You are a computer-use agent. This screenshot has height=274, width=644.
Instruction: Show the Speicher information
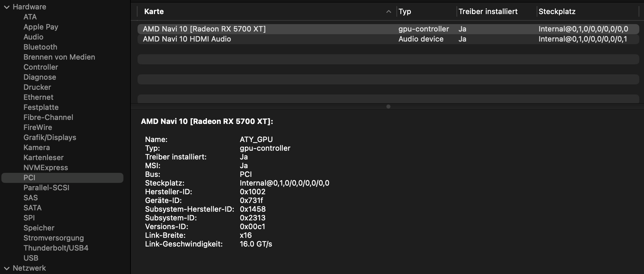point(39,228)
